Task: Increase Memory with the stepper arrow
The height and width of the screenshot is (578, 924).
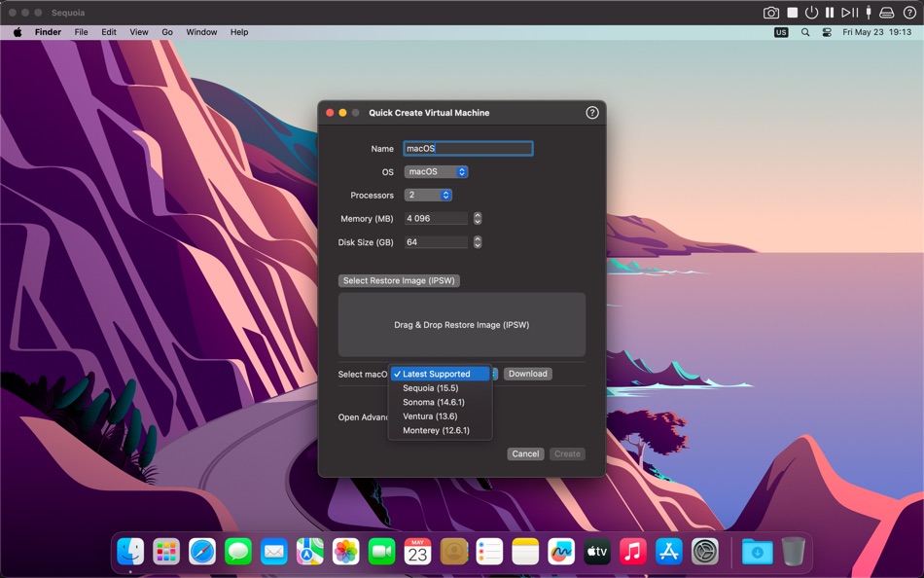Action: [477, 215]
